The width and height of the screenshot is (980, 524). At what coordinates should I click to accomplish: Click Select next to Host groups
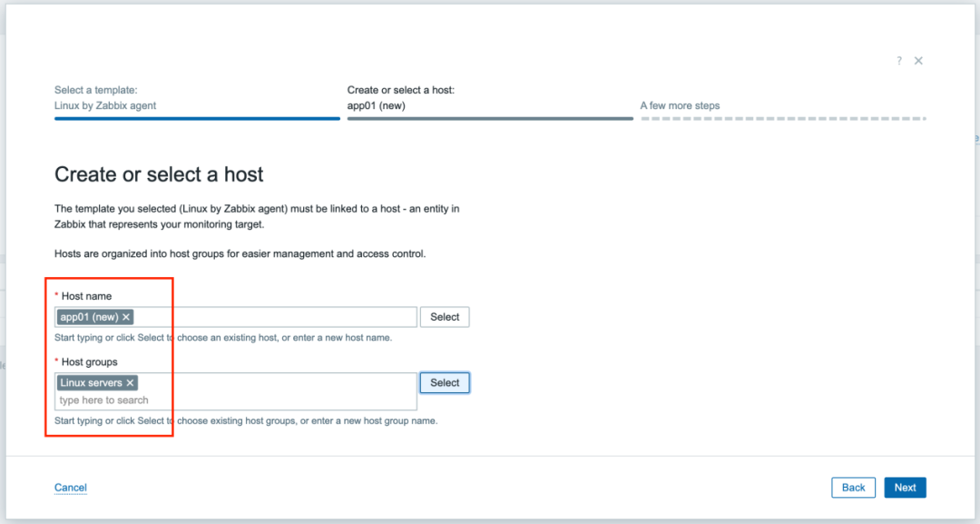445,382
